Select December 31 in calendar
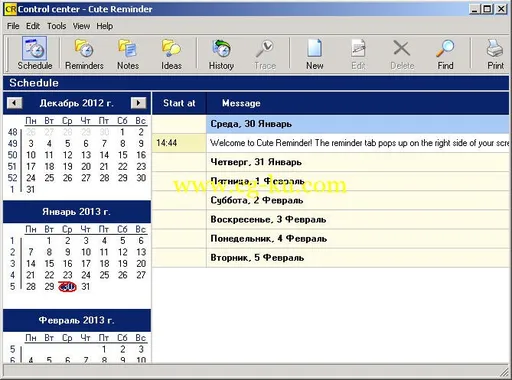 pos(31,189)
